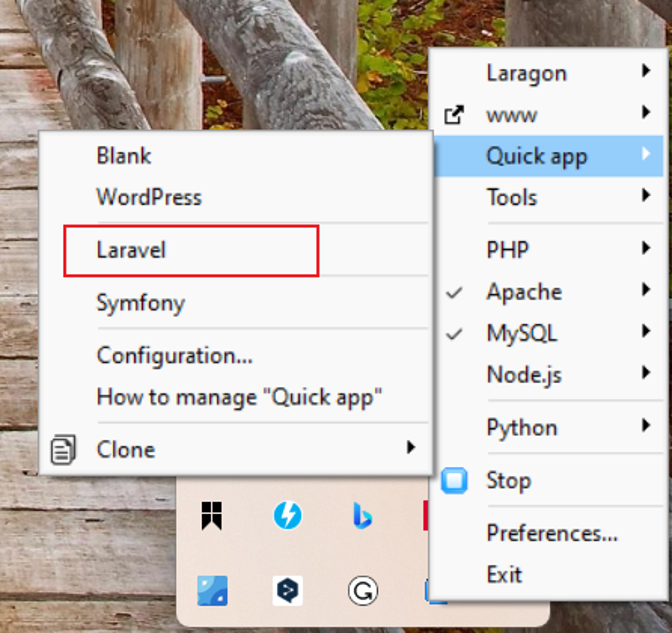
Task: Select the highlighted Quick app entry
Action: pos(548,156)
